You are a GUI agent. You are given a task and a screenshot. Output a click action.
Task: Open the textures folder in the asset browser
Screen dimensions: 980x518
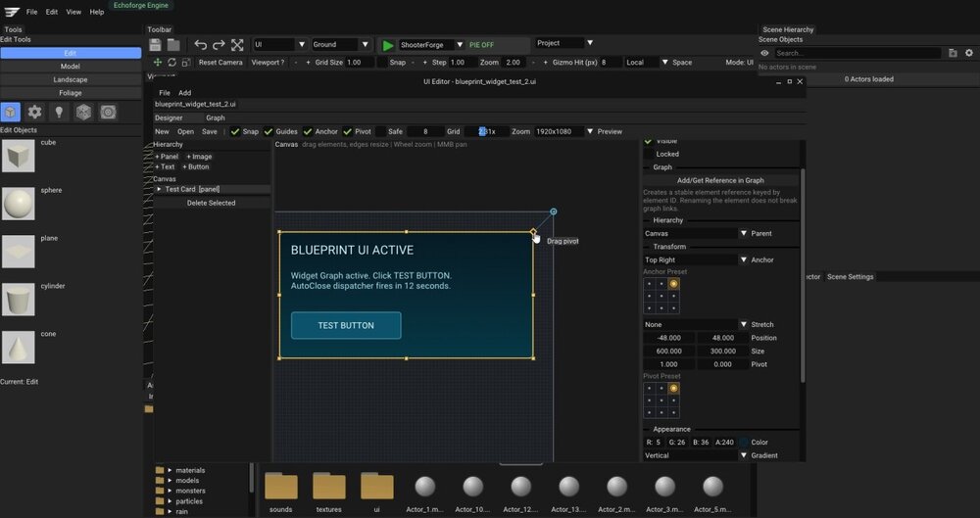[328, 486]
